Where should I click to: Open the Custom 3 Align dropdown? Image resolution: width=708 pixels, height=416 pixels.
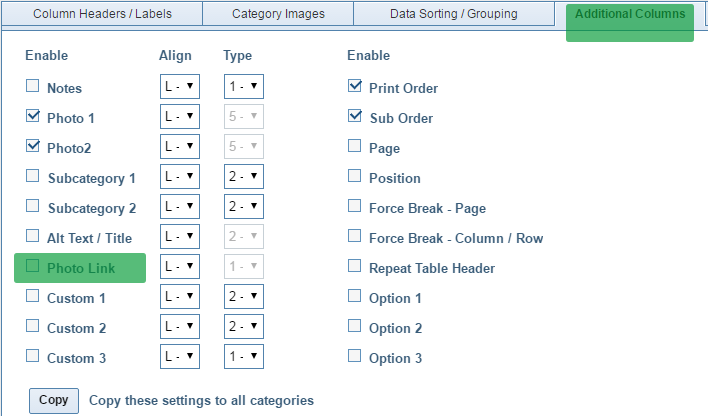(180, 358)
